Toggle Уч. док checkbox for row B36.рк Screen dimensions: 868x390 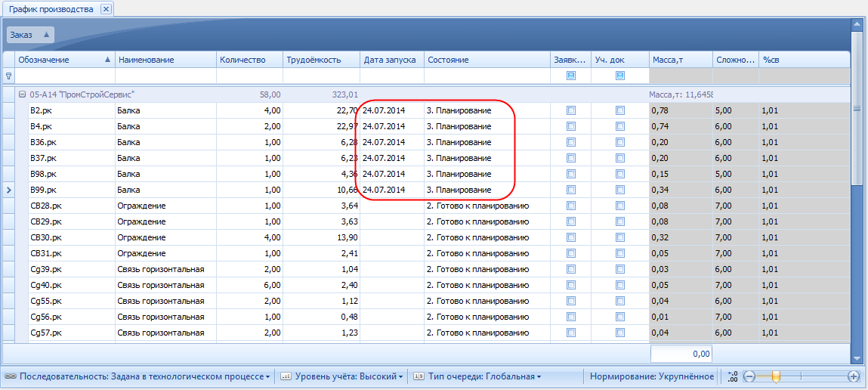coord(620,142)
